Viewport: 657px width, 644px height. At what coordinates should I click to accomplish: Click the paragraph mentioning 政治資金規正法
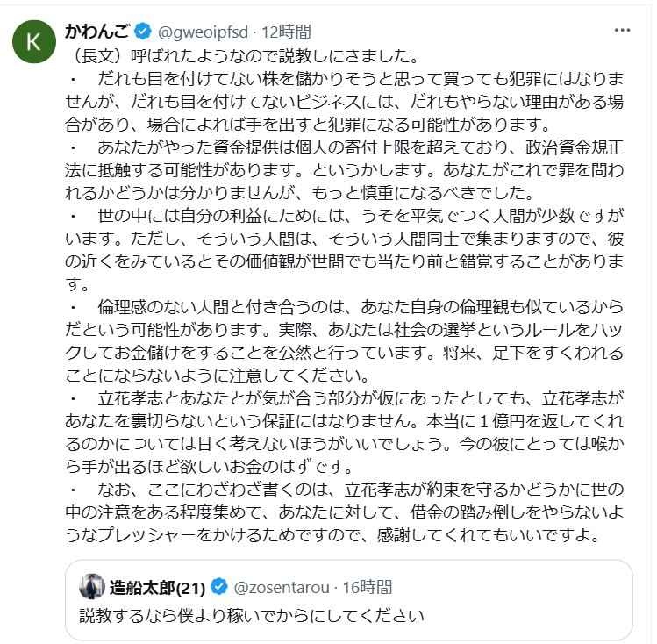click(342, 167)
